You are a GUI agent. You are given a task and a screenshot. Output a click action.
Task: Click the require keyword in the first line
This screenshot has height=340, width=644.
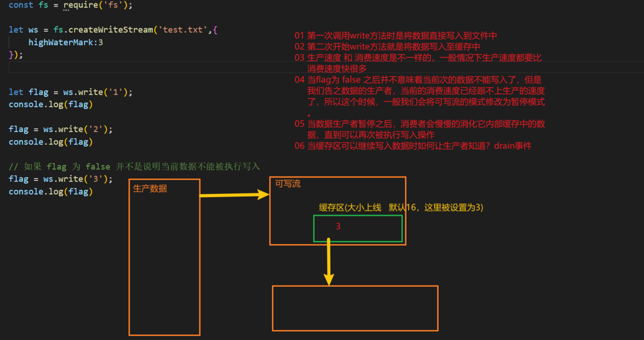(x=80, y=5)
